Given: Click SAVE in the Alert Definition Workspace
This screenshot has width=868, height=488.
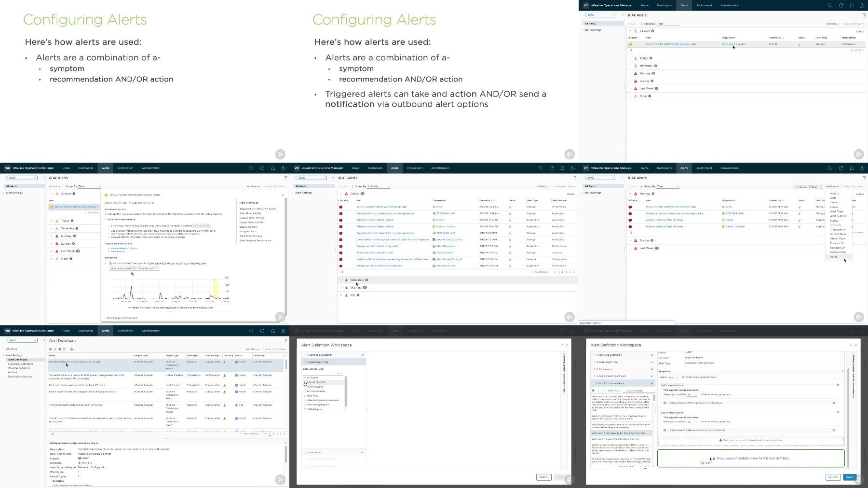Looking at the screenshot, I should point(850,477).
